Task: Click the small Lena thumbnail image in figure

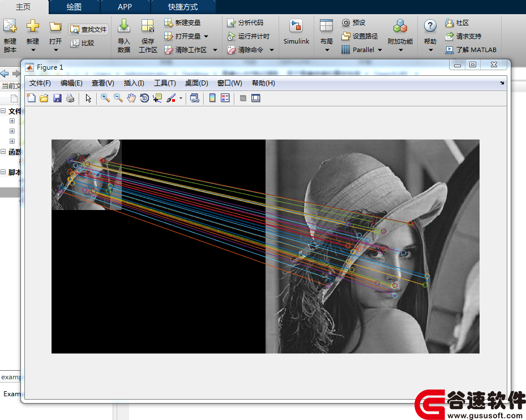Action: pyautogui.click(x=86, y=174)
